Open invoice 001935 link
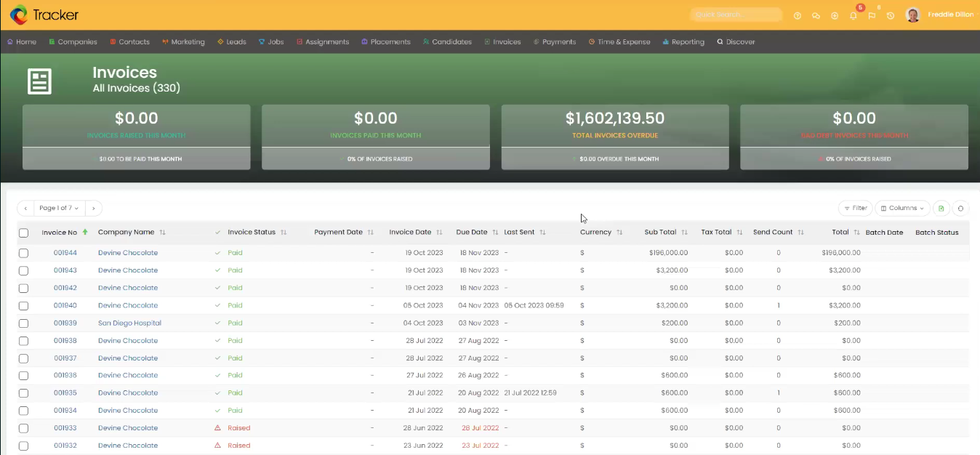 tap(65, 393)
